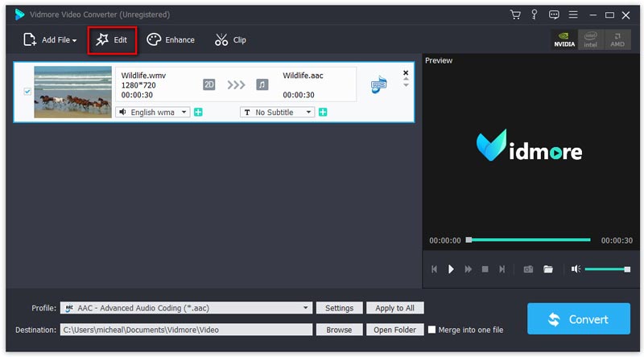Click the shopping cart icon in title bar

tap(515, 14)
